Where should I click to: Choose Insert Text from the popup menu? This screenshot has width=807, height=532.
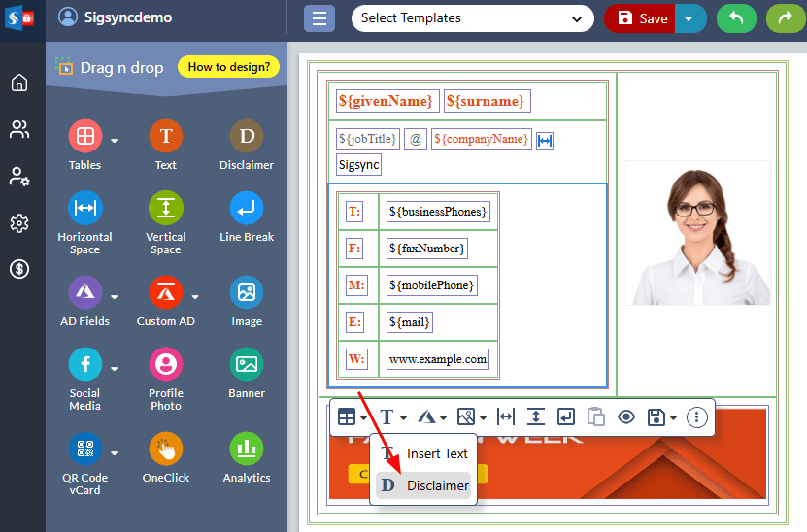coord(424,453)
